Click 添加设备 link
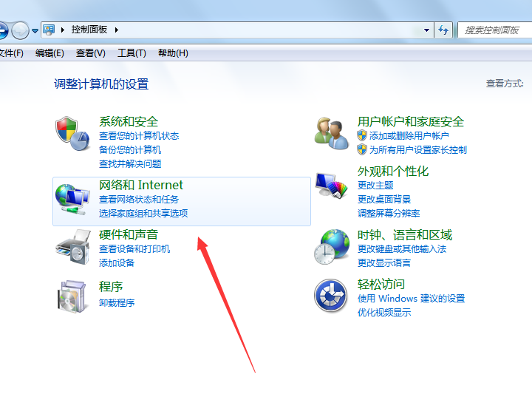This screenshot has width=532, height=400. (117, 262)
